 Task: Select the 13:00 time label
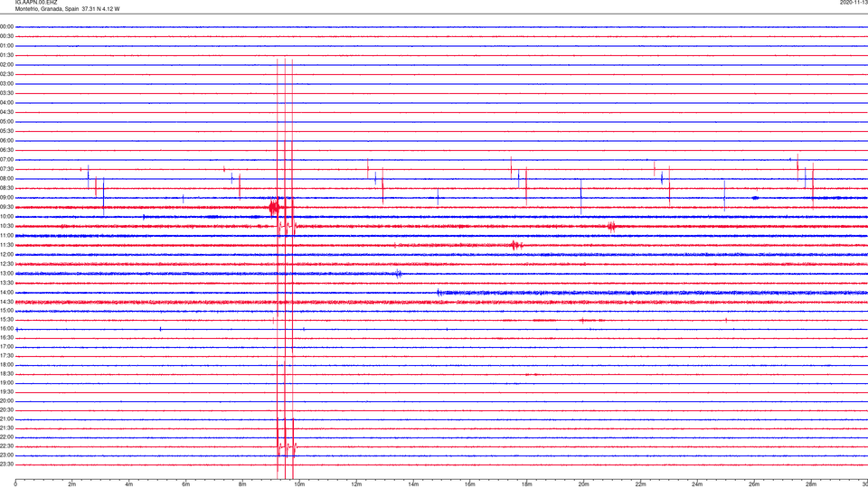(6, 273)
